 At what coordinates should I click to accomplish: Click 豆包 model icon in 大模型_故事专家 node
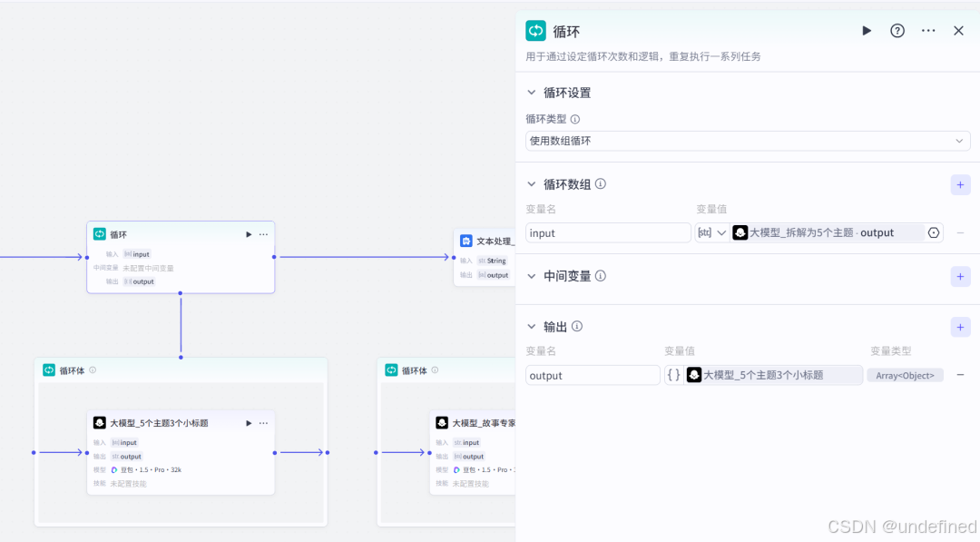456,469
